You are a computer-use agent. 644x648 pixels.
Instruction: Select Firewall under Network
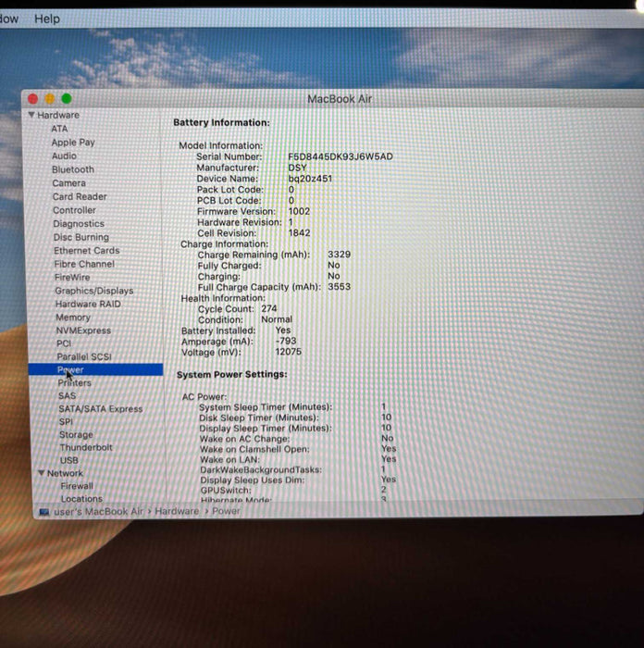pyautogui.click(x=77, y=486)
